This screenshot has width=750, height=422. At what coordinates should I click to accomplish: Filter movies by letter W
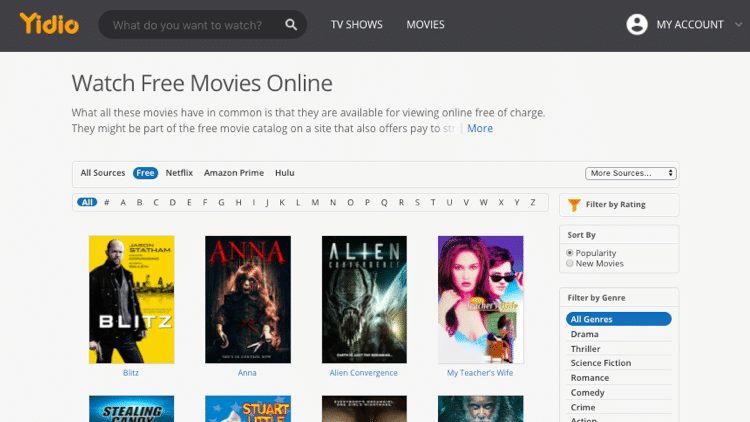tap(484, 202)
